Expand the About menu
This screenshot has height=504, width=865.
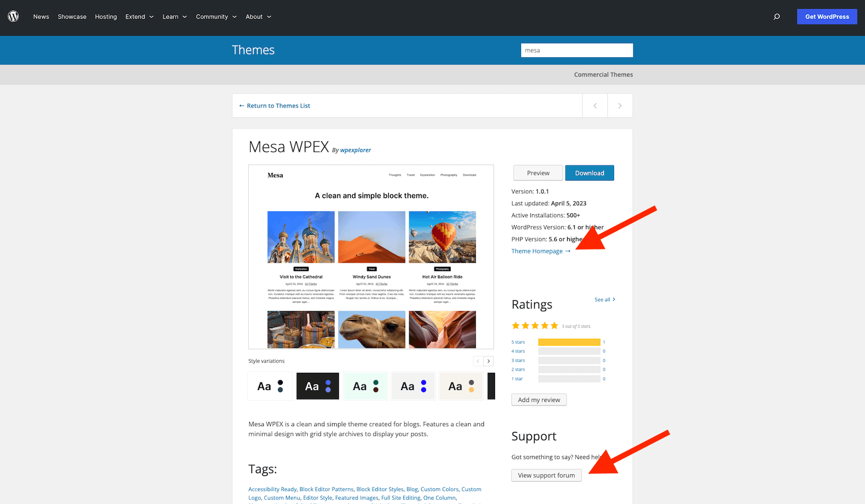tap(258, 17)
